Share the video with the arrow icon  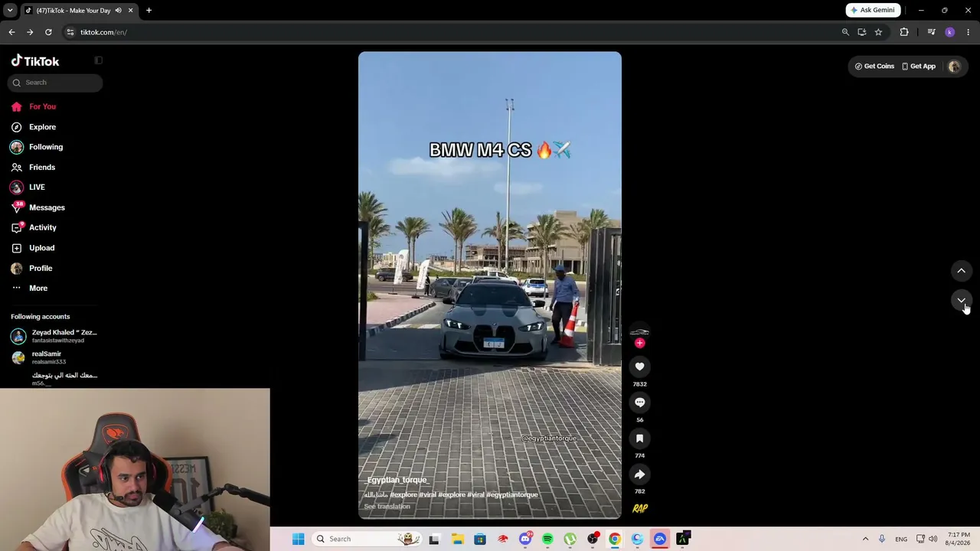coord(639,474)
